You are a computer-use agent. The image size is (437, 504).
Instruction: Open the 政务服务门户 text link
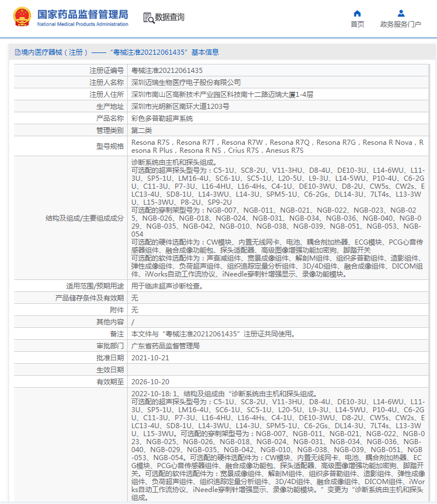(401, 24)
